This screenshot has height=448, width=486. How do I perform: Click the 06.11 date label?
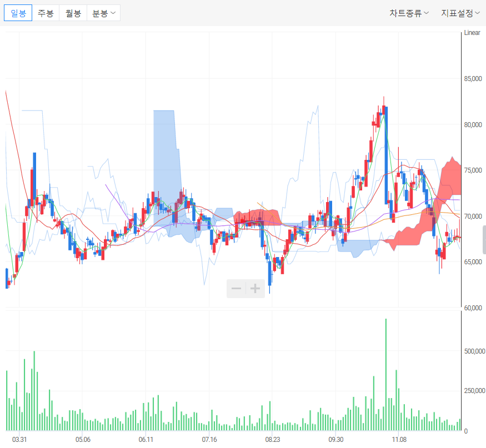(146, 439)
